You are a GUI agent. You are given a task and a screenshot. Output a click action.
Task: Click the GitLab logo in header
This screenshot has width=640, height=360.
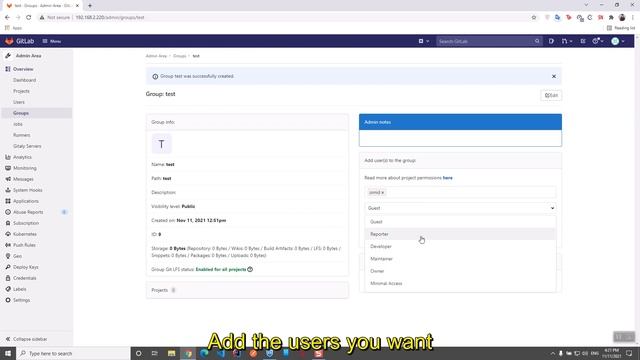19,41
